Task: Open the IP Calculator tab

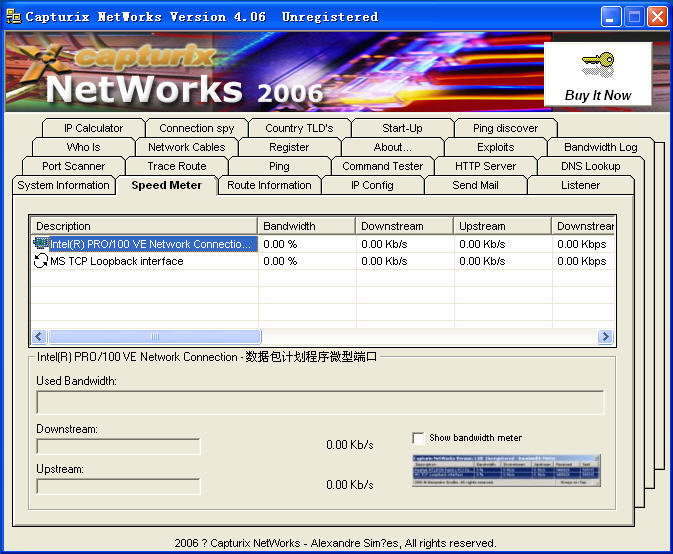Action: [93, 128]
